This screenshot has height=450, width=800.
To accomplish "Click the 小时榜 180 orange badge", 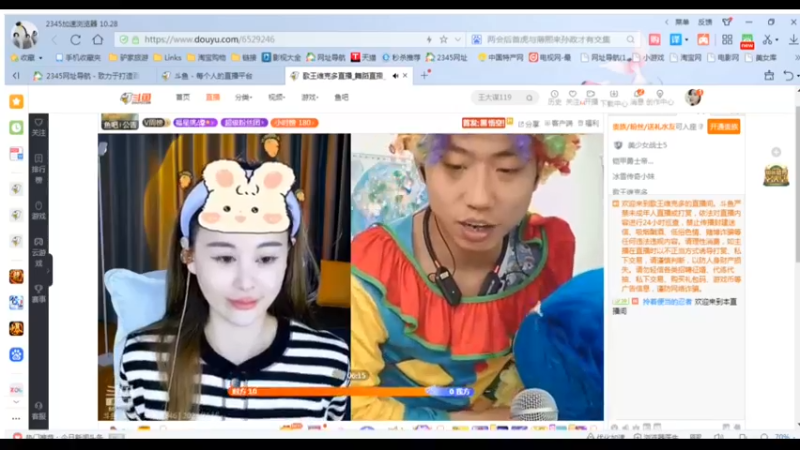I will (294, 123).
